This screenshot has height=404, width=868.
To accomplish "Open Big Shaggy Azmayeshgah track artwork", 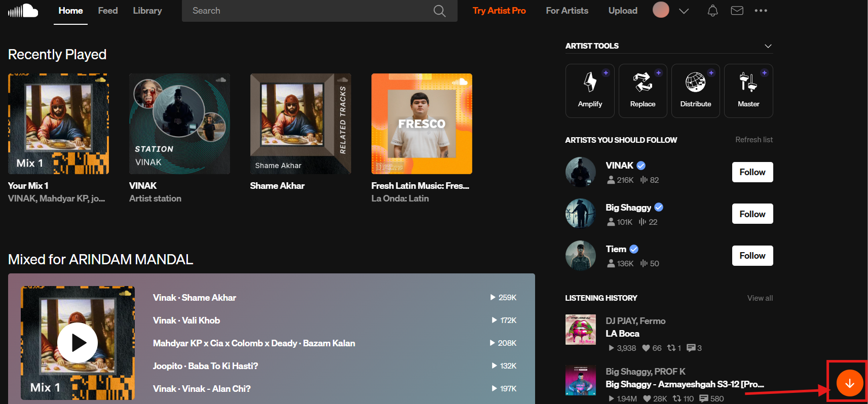I will click(x=581, y=380).
